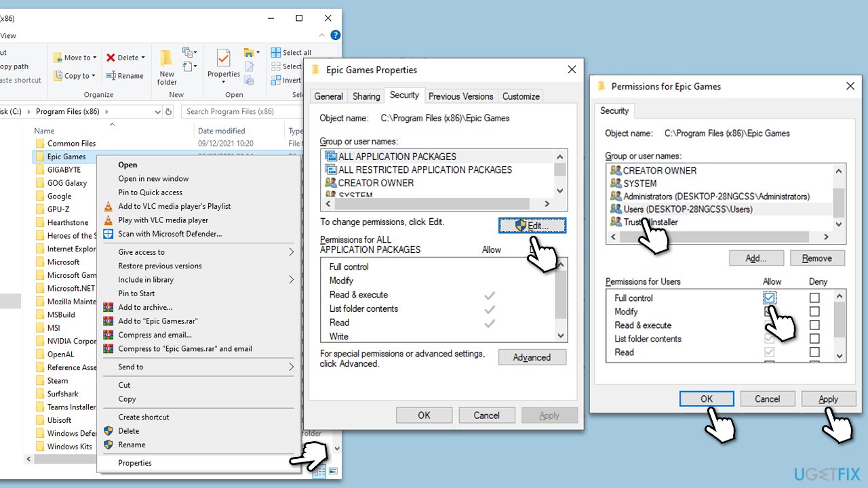Click the WinRAR icon beside Add to archive
The image size is (868, 488).
108,307
